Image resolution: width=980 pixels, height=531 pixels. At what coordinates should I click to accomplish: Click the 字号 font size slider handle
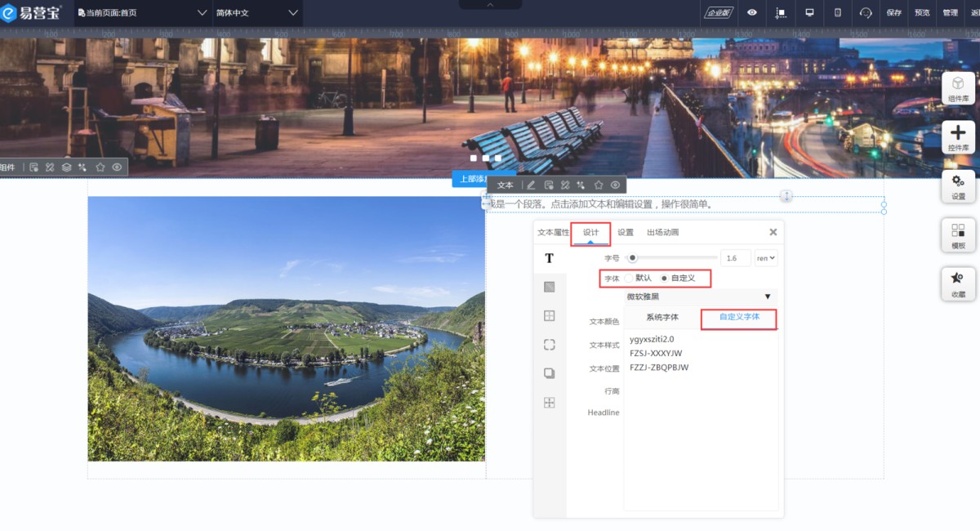(633, 258)
